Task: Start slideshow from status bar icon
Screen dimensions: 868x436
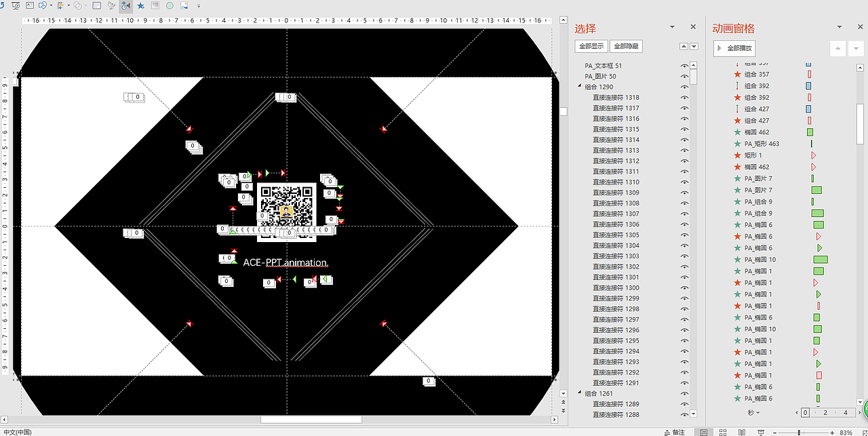Action: 760,432
